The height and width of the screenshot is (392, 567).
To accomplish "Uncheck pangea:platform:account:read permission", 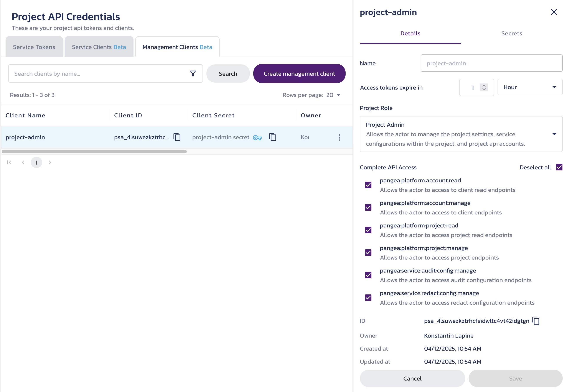I will (368, 185).
